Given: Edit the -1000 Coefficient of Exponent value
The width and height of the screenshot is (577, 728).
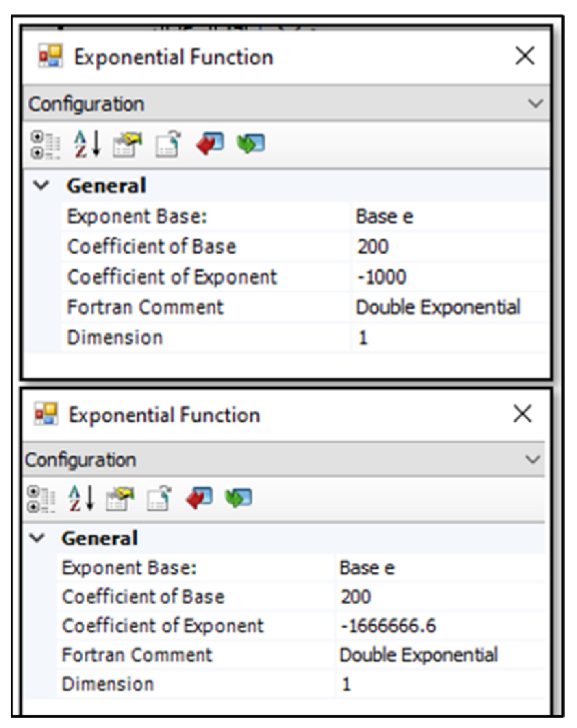Looking at the screenshot, I should (382, 277).
